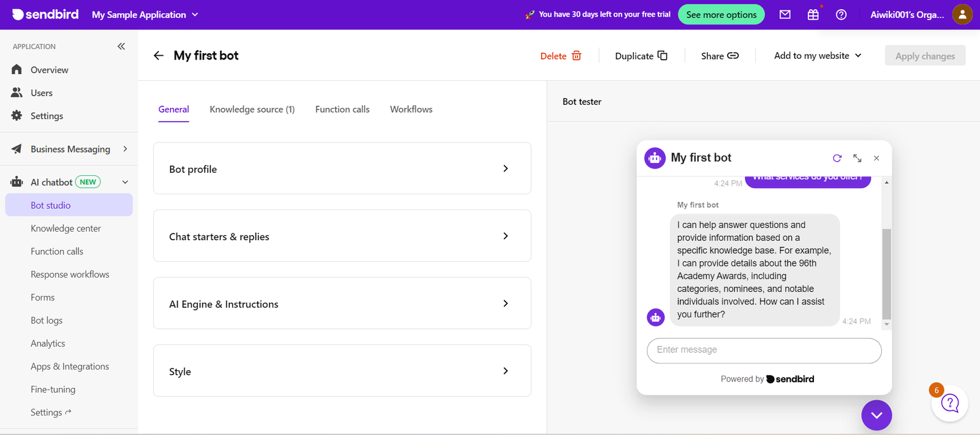Click the Apply changes button
The width and height of the screenshot is (980, 435).
pos(925,56)
